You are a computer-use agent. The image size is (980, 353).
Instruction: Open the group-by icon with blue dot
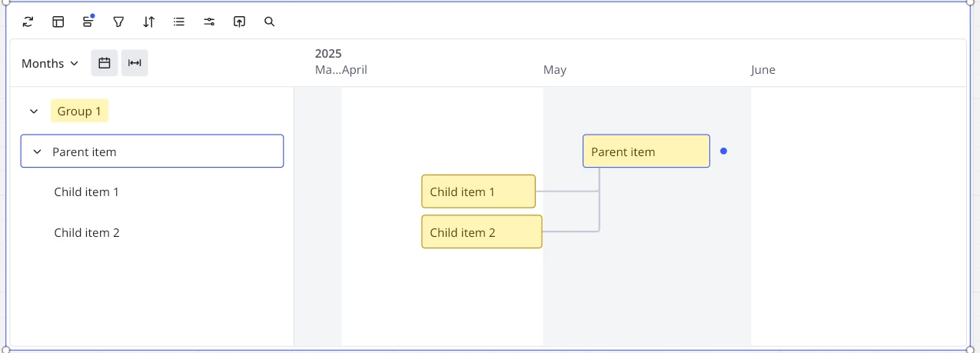88,22
